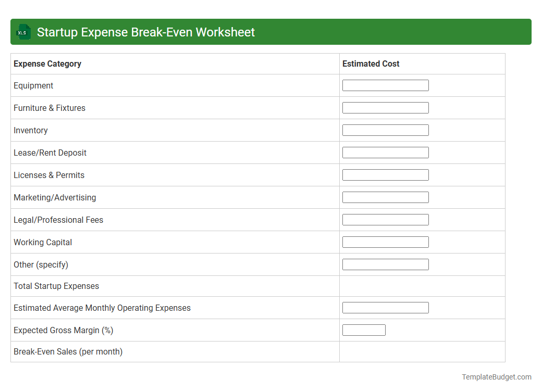
Task: Click the Furniture & Fixtures cost box
Action: pyautogui.click(x=385, y=107)
